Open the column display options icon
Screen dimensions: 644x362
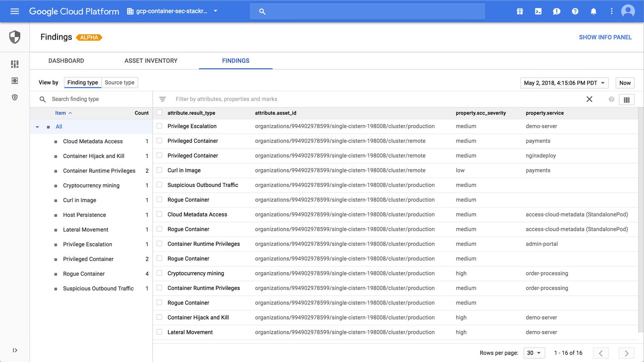click(x=627, y=99)
